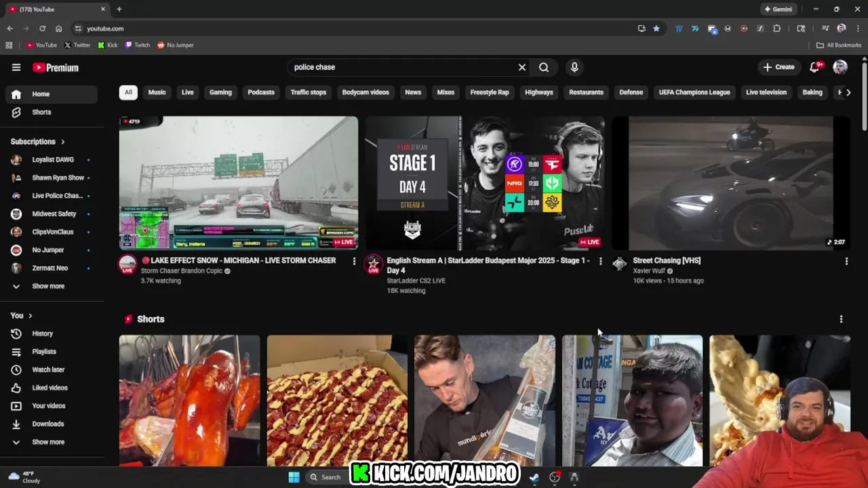Screen dimensions: 868x488
Task: Activate voice search microphone
Action: point(574,67)
